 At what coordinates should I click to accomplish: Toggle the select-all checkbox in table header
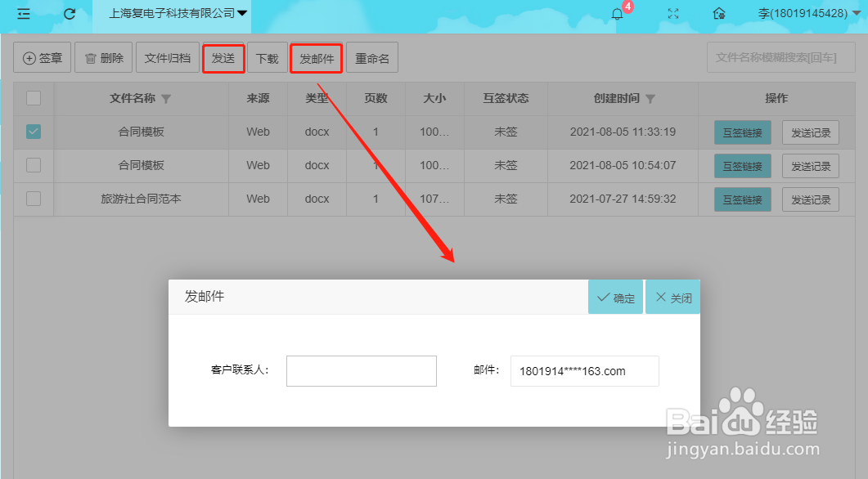coord(33,97)
